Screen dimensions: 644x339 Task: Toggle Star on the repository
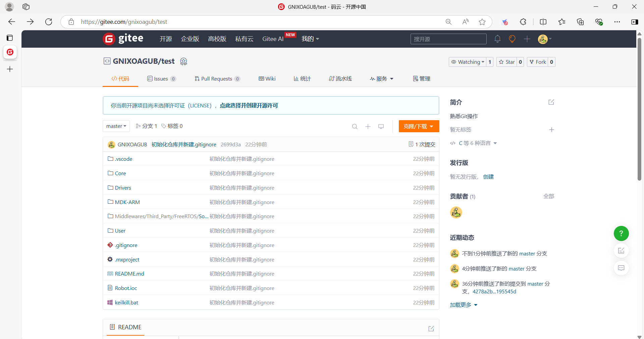507,62
